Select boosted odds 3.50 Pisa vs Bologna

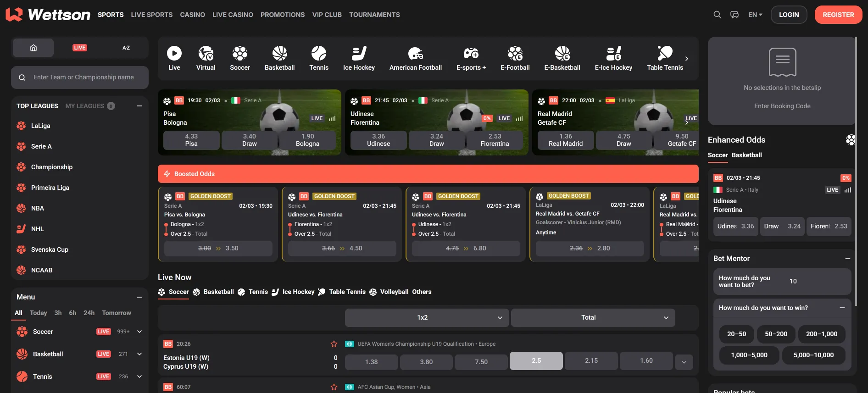coord(218,248)
